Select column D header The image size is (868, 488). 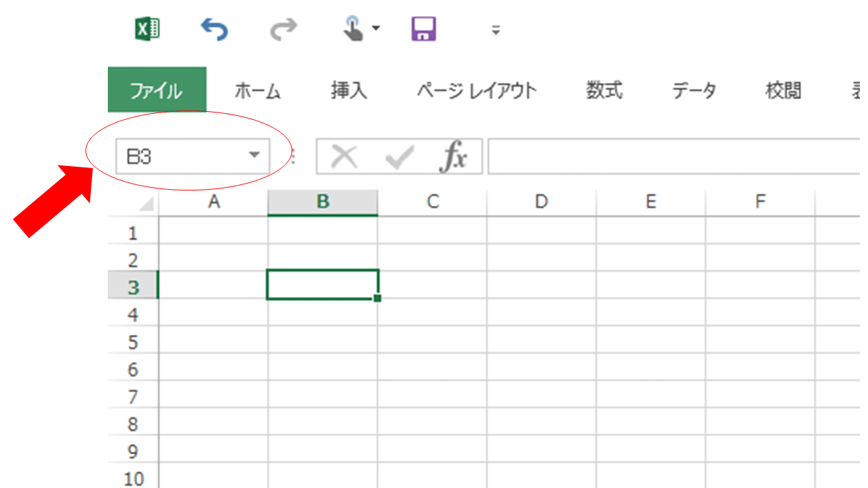point(541,202)
